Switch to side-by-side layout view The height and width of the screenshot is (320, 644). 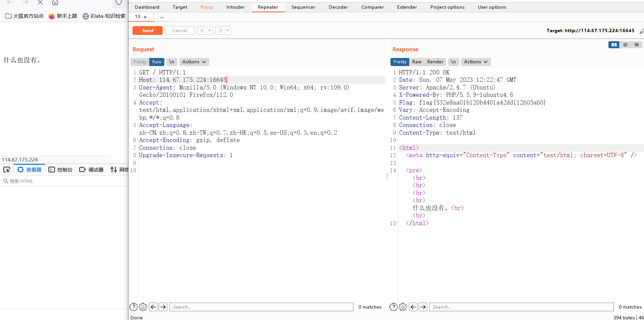point(614,45)
